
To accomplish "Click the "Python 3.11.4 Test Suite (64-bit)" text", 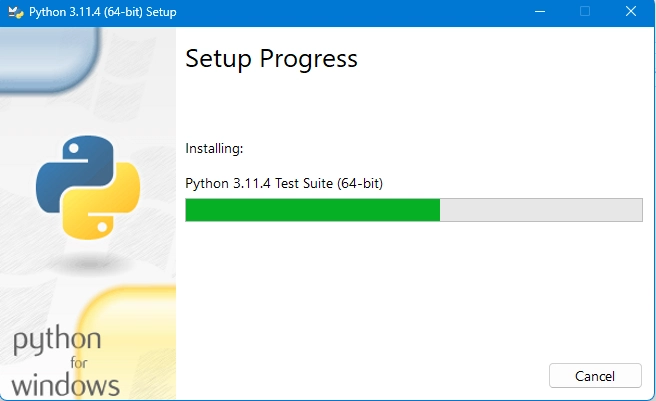I will [284, 183].
